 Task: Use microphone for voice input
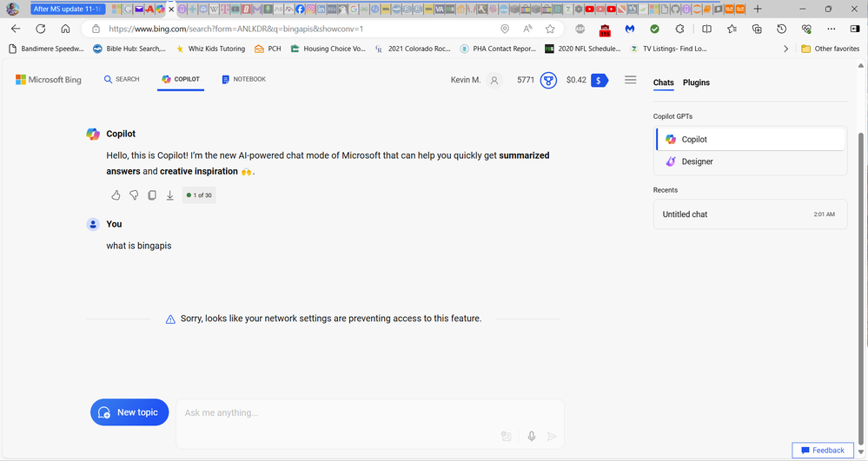tap(532, 436)
